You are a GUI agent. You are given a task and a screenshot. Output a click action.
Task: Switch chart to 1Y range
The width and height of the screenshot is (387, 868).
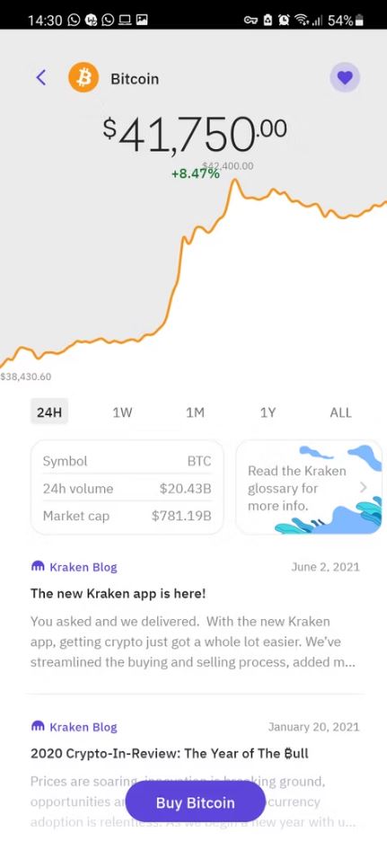pyautogui.click(x=268, y=412)
